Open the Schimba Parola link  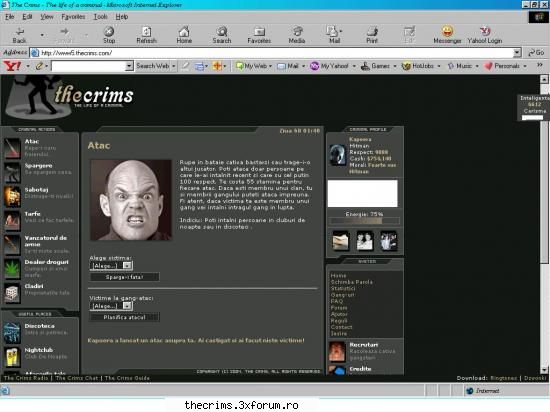351,282
